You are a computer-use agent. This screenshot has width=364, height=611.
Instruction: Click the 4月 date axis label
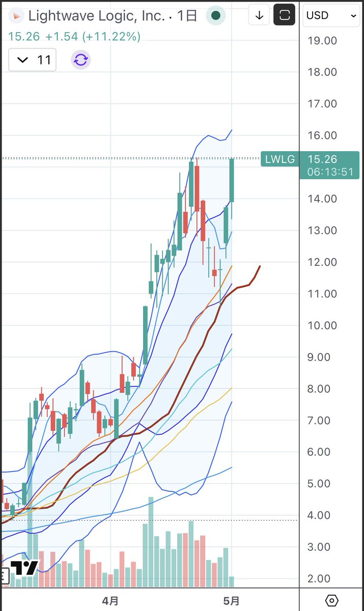tap(110, 601)
